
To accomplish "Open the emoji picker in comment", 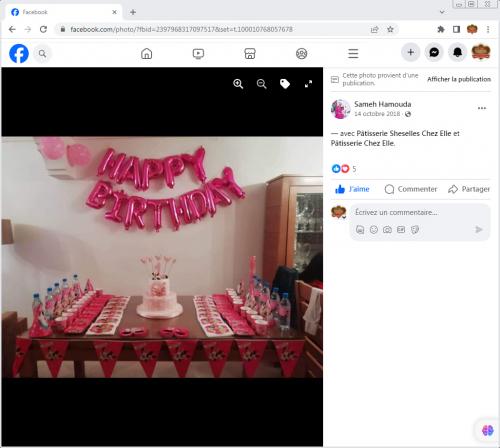I will tap(374, 229).
